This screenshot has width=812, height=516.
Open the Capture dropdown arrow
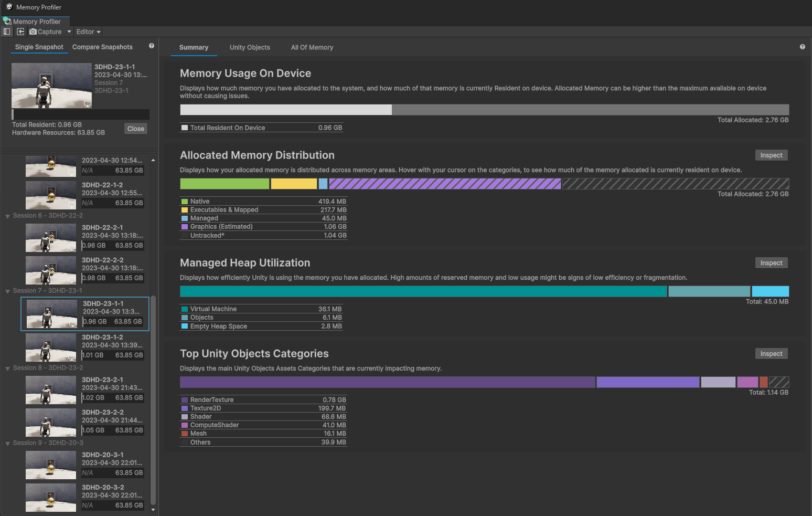click(x=69, y=31)
